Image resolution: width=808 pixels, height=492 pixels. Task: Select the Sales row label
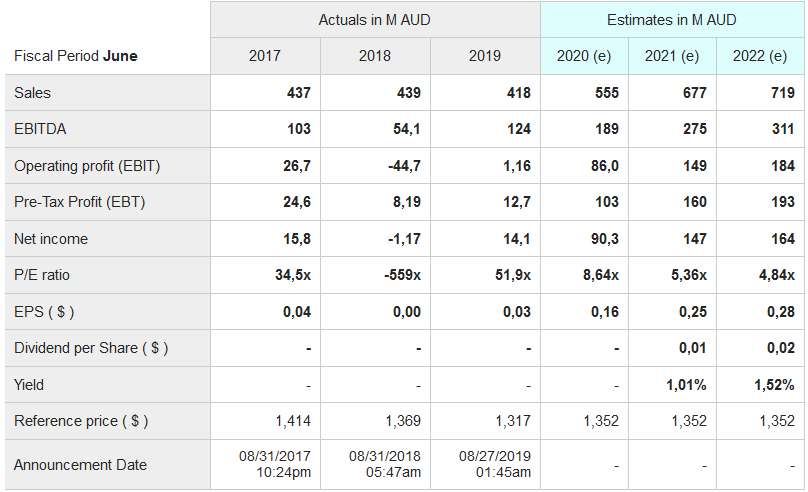[x=33, y=93]
